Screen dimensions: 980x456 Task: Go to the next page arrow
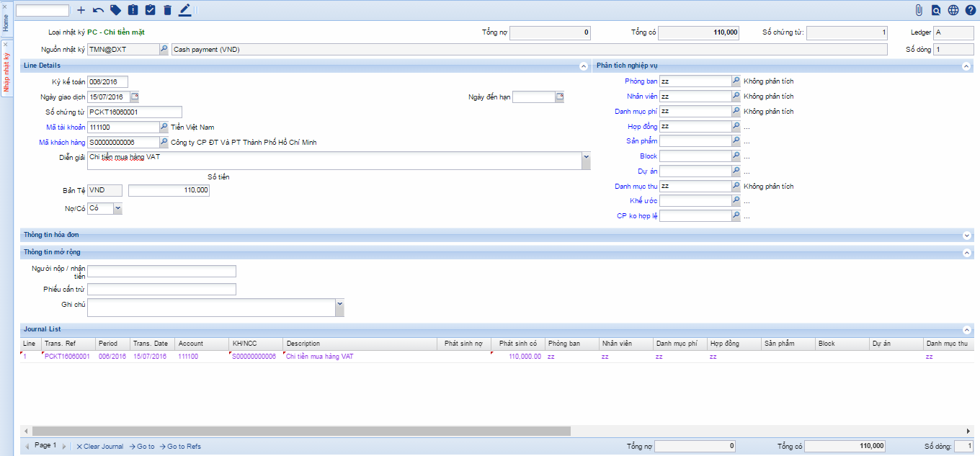[x=63, y=447]
